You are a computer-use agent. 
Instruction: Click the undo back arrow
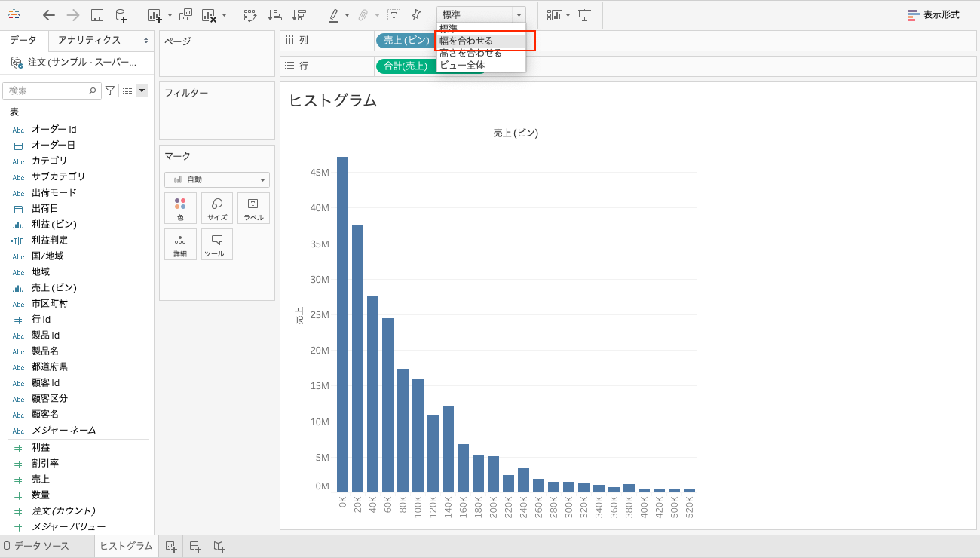coord(49,15)
